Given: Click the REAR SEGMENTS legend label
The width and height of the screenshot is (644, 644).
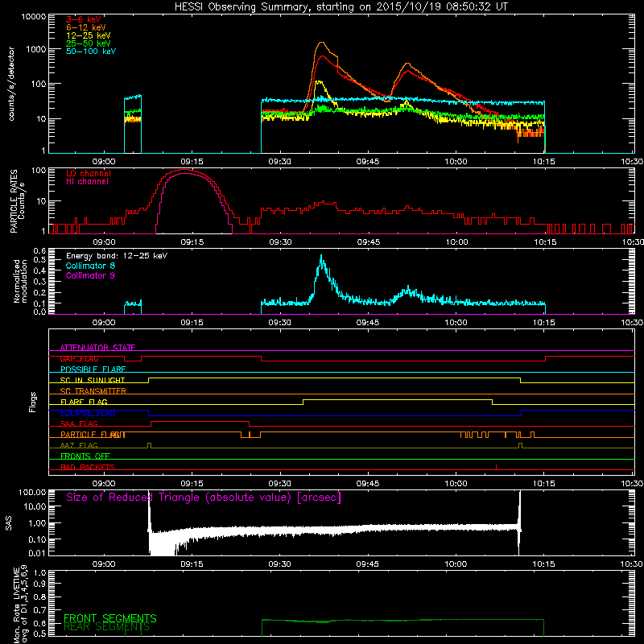Looking at the screenshot, I should click(x=107, y=627).
